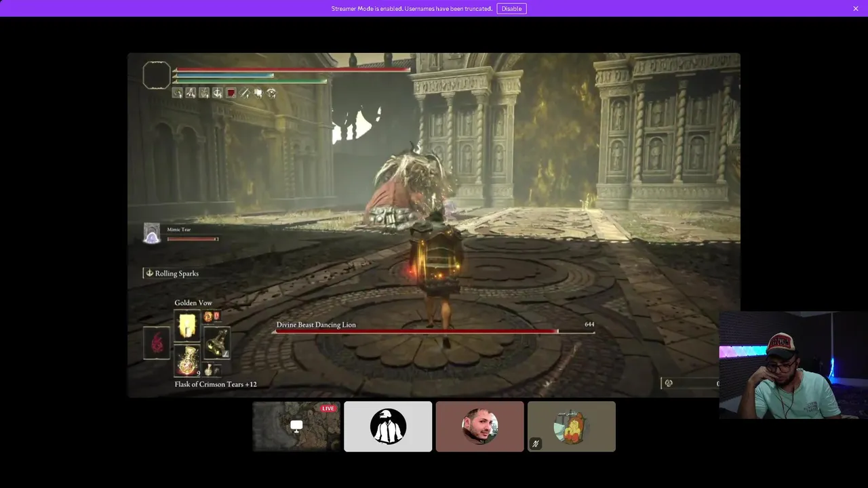Viewport: 868px width, 488px height.
Task: Click the red square status effect icon
Action: coord(231,93)
